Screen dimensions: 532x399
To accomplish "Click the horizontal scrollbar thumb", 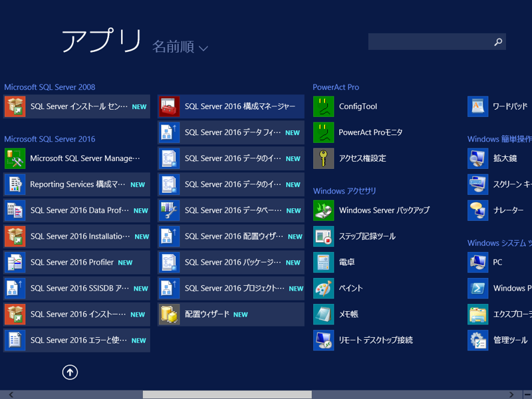I will (227, 394).
